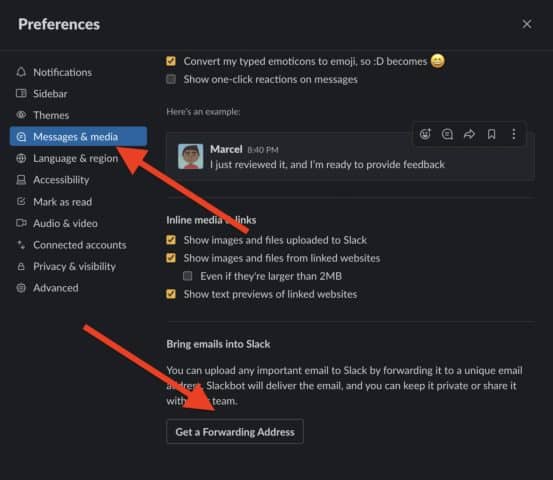Open the more actions vertical dots
Screen dimensions: 553x480
pos(514,134)
